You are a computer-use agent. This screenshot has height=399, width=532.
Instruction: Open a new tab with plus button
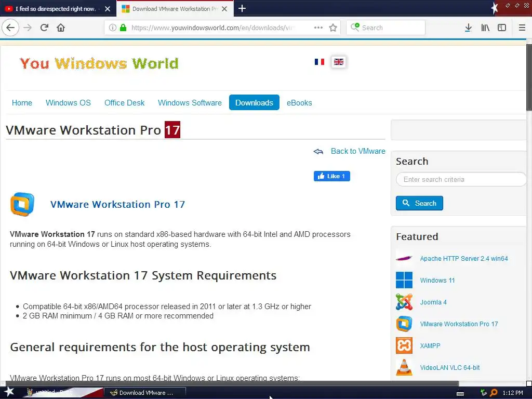(242, 8)
